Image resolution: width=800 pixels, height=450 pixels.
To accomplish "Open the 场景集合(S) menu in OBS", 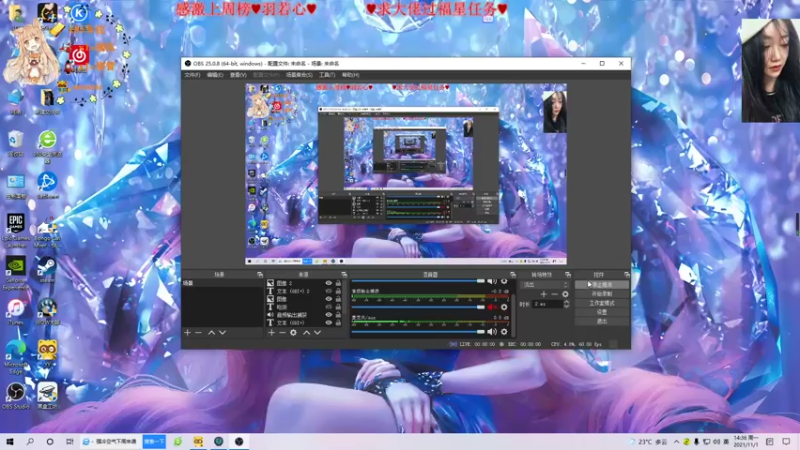I will click(x=299, y=75).
